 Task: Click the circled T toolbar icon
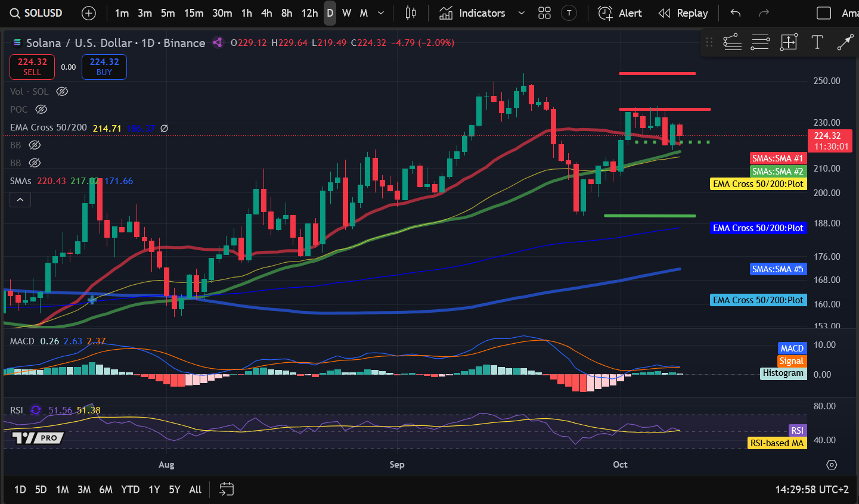pos(569,13)
